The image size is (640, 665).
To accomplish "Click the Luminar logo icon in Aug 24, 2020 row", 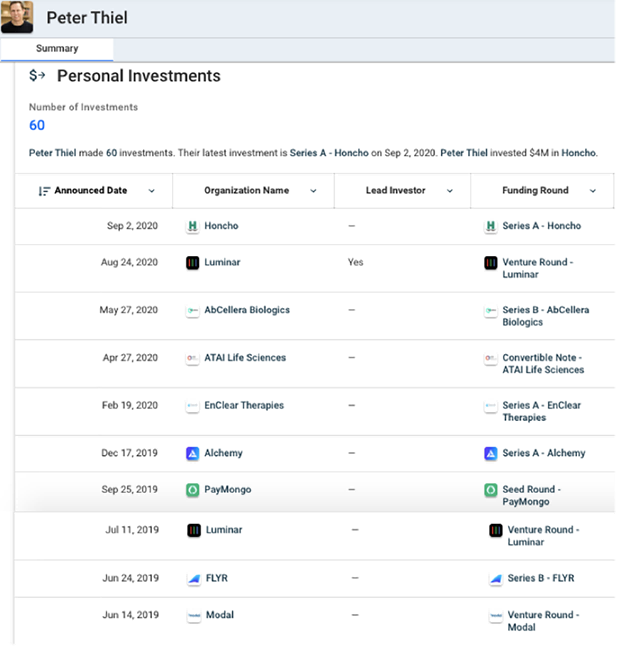I will tap(193, 263).
